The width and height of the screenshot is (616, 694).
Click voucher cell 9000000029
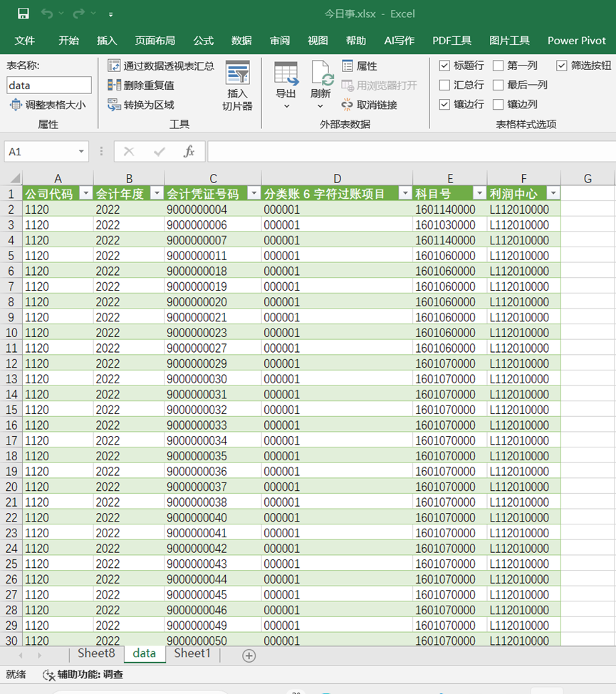(x=213, y=363)
